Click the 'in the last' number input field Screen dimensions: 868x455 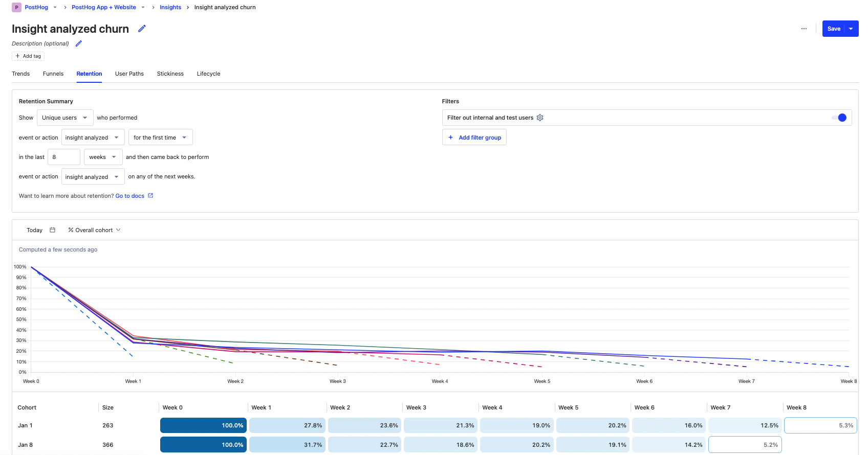tap(63, 157)
